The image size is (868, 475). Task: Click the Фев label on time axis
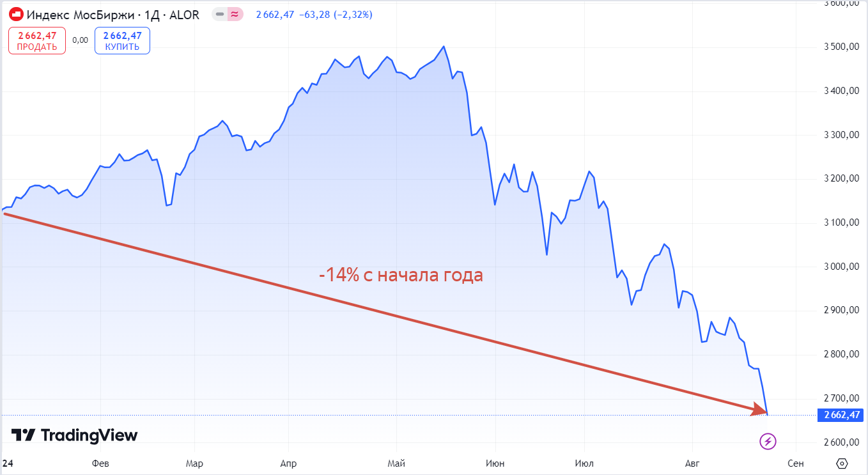click(x=100, y=463)
